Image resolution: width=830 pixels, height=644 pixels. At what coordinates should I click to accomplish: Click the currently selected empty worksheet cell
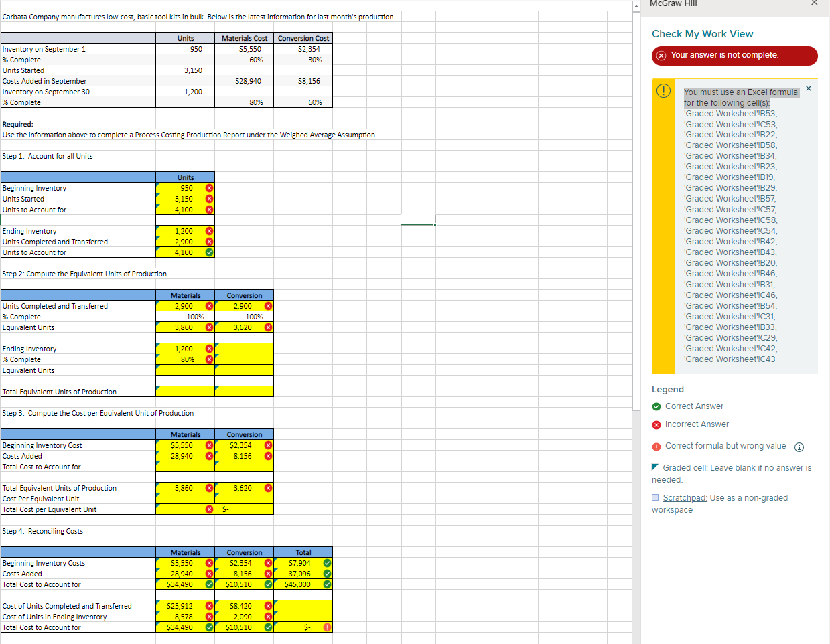pyautogui.click(x=417, y=219)
